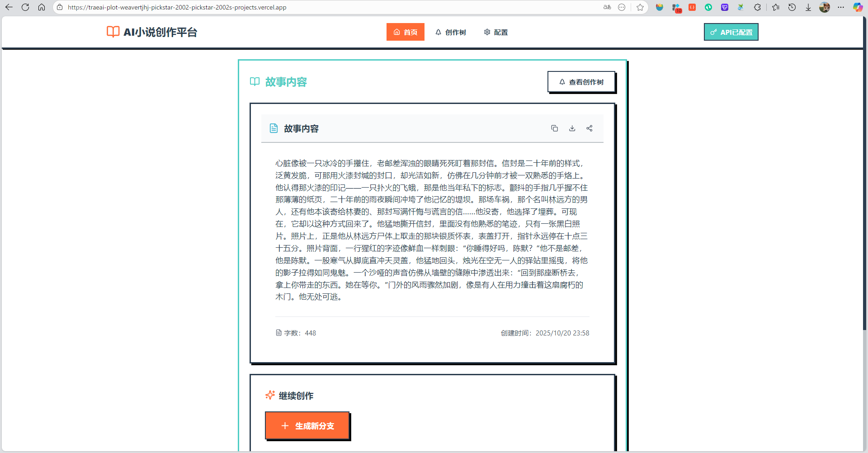Click 查看创作树 button

point(581,82)
